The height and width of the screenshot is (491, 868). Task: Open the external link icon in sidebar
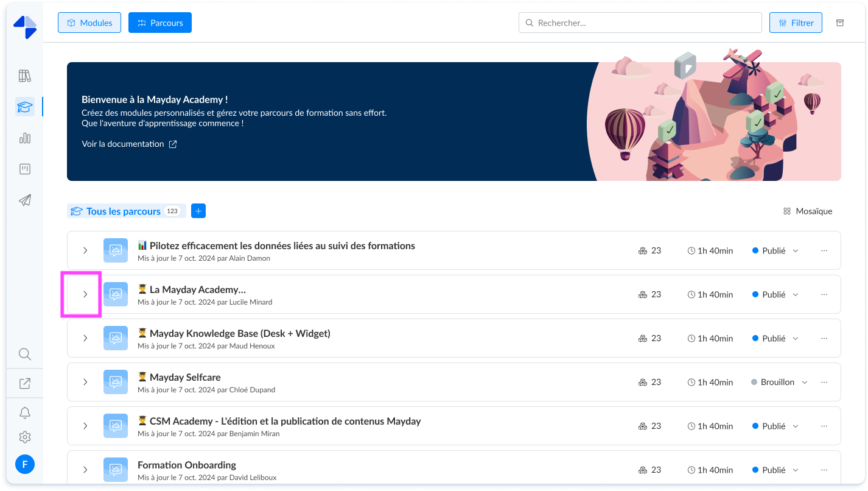click(x=25, y=383)
